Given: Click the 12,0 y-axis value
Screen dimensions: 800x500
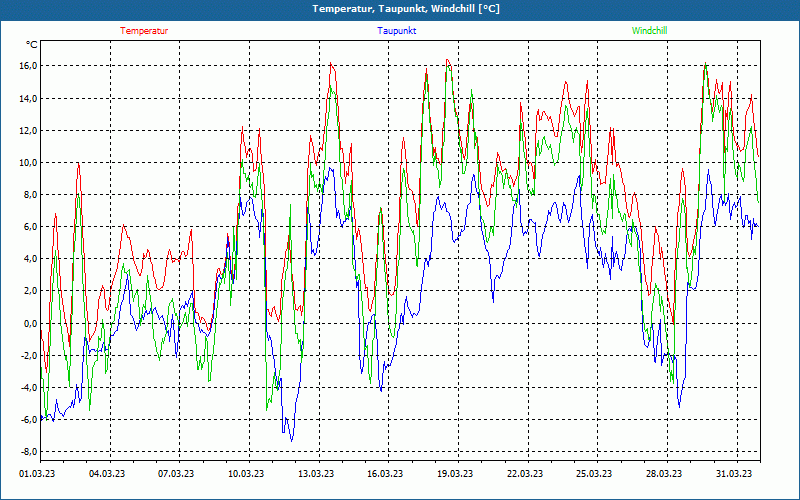Looking at the screenshot, I should 28,131.
